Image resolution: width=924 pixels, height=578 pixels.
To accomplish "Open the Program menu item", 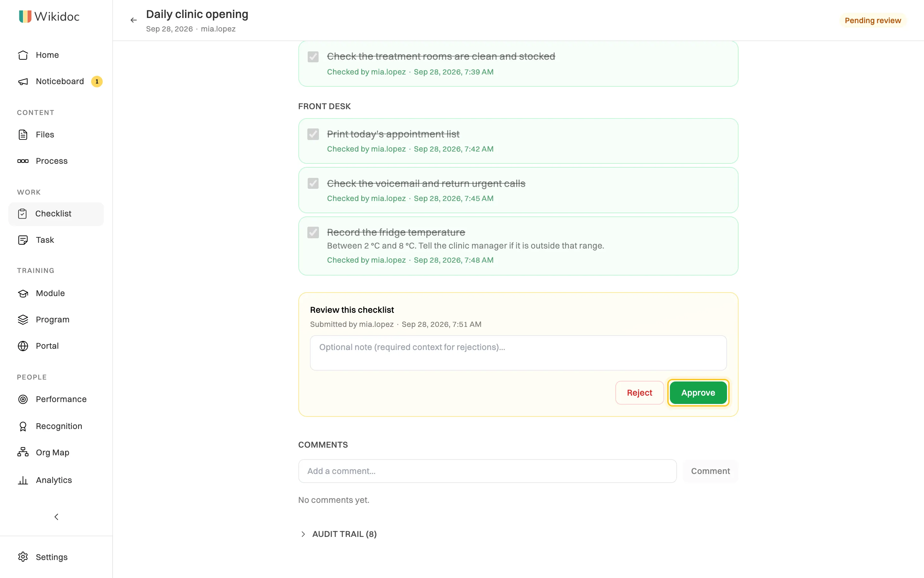I will pyautogui.click(x=56, y=320).
